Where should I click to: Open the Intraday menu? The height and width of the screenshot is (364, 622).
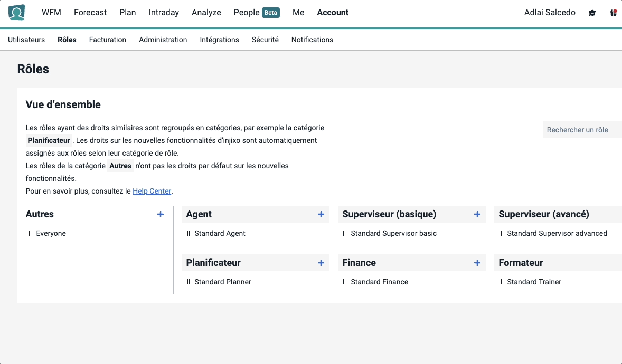[164, 13]
